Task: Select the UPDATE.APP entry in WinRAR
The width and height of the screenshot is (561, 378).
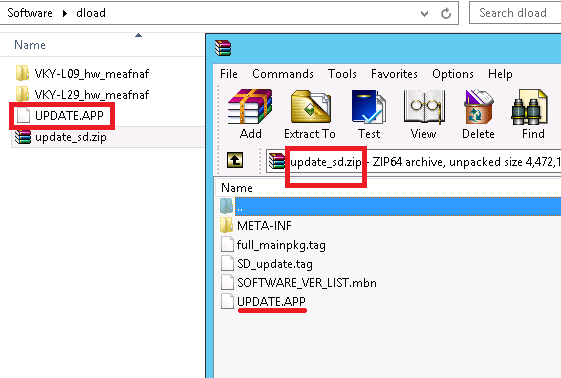Action: [272, 301]
